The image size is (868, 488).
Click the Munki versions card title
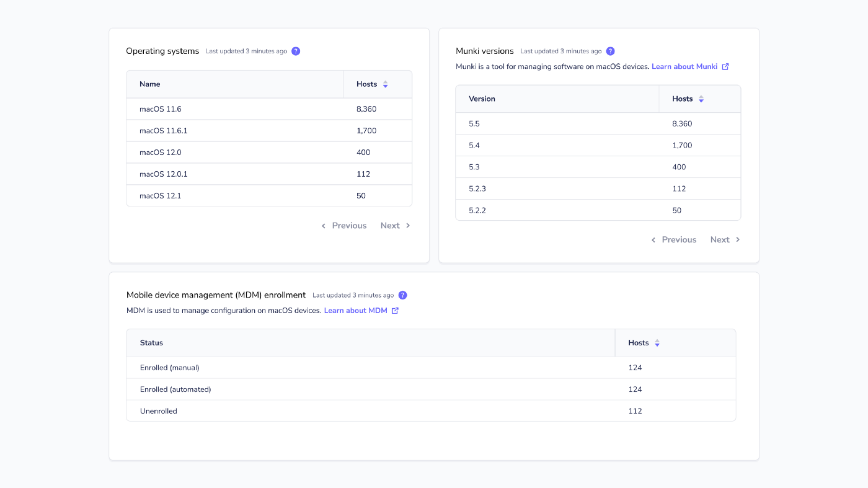coord(485,51)
